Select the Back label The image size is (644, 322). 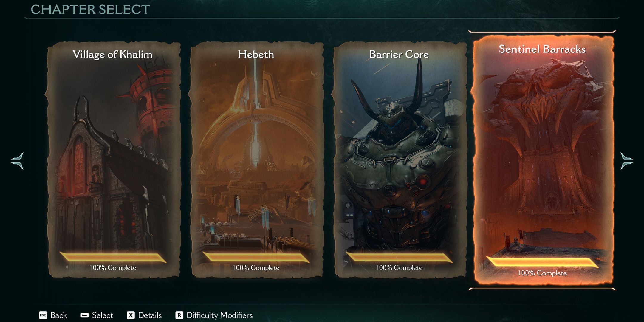coord(58,315)
